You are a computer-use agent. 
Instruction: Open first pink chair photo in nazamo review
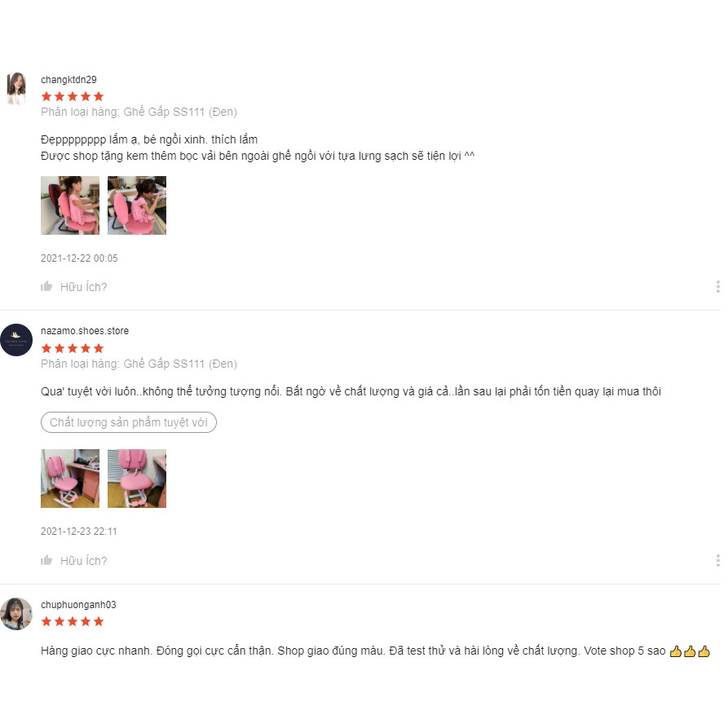click(70, 479)
